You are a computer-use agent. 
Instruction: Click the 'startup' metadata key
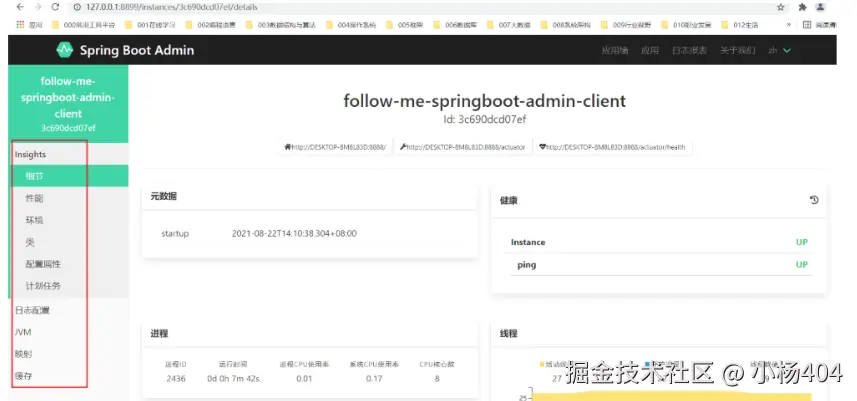[x=175, y=233]
